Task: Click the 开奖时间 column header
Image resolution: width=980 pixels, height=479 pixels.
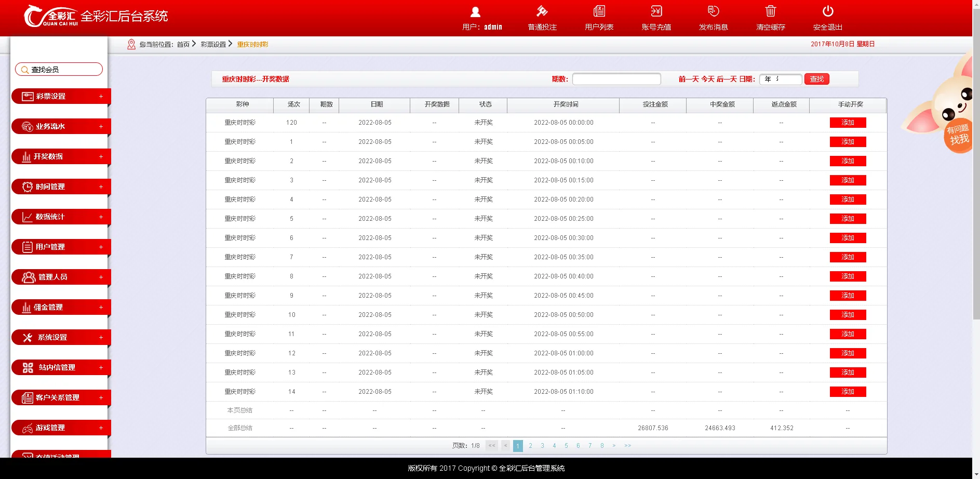Action: click(x=566, y=104)
